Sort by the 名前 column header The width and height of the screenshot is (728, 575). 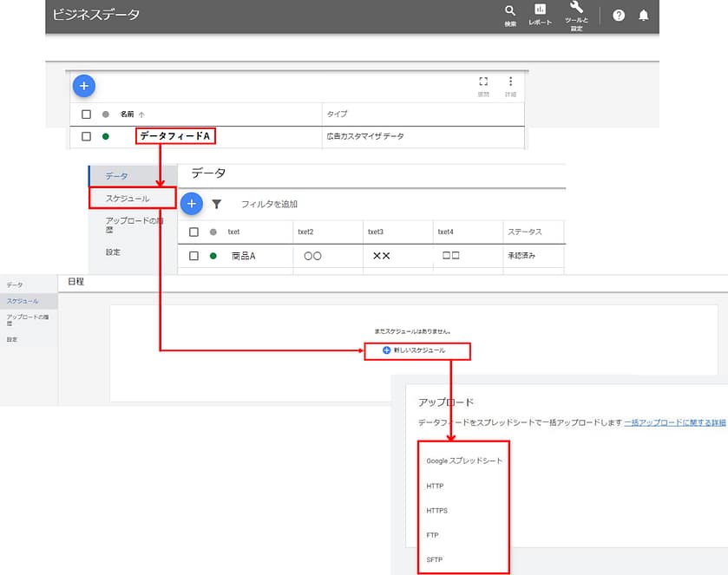pyautogui.click(x=128, y=114)
